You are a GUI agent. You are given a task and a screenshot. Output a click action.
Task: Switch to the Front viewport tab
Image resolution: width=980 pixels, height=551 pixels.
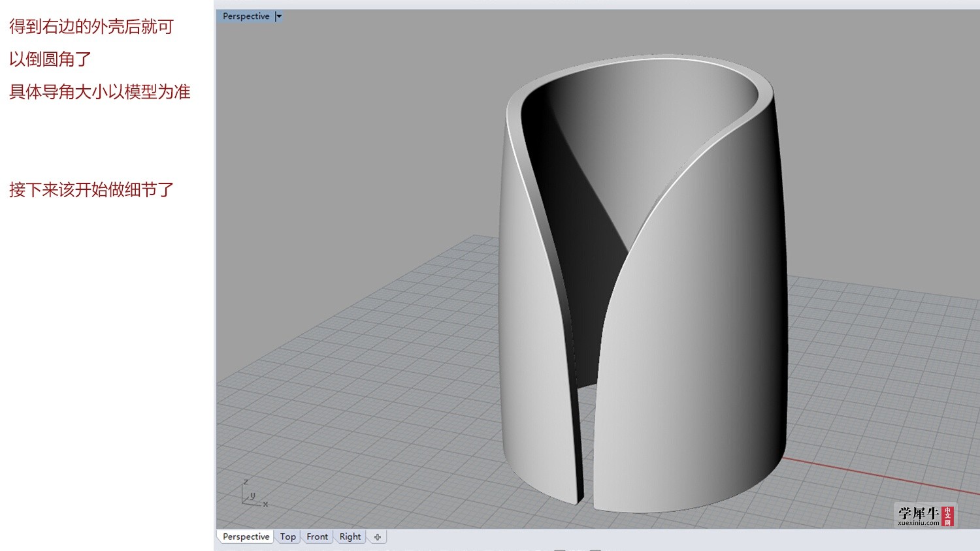tap(318, 537)
